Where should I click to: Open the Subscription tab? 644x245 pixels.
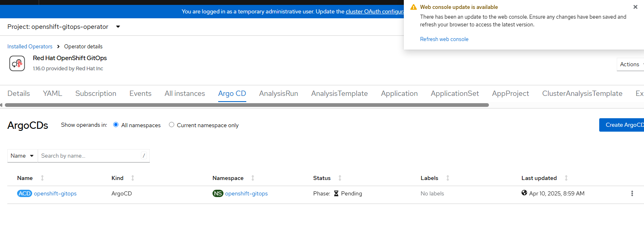tap(96, 93)
